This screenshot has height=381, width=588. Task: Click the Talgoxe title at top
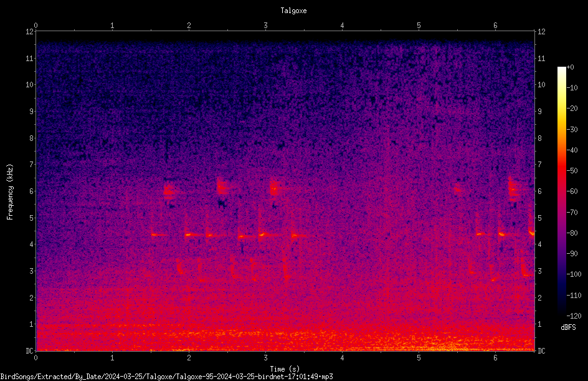[x=293, y=11]
